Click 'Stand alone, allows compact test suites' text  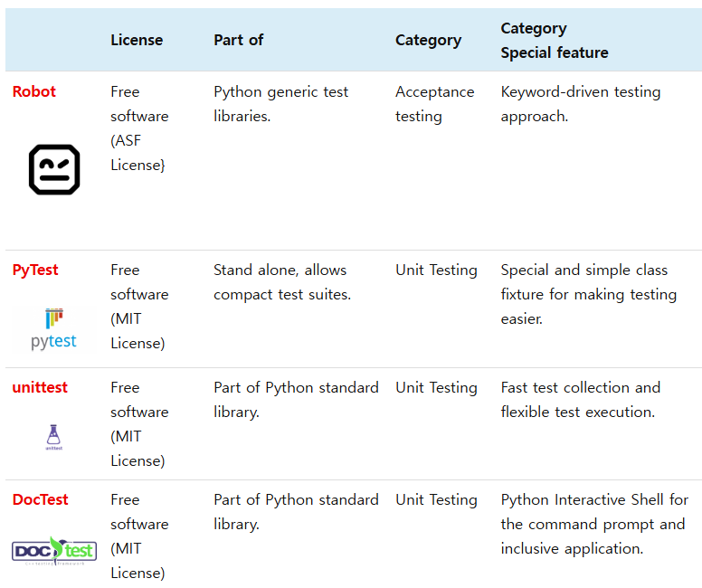coord(281,282)
